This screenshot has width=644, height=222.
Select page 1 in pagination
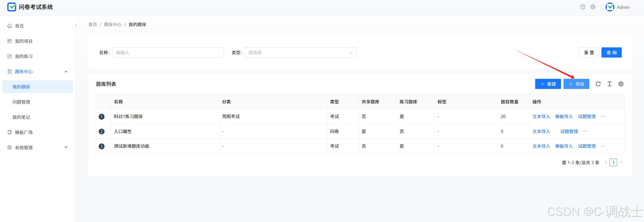[x=613, y=162]
